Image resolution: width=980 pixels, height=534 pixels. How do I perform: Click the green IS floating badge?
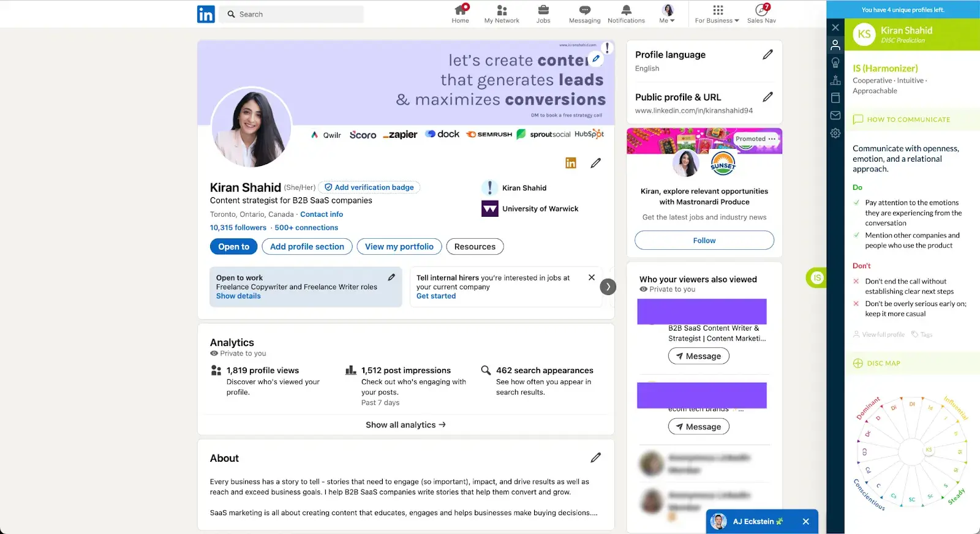point(816,277)
